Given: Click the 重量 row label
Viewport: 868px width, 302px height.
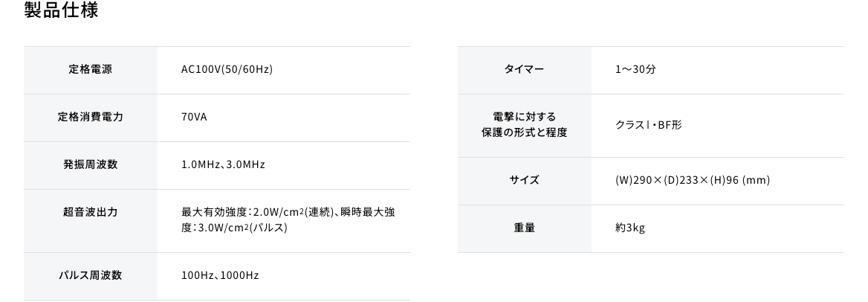Looking at the screenshot, I should 524,228.
